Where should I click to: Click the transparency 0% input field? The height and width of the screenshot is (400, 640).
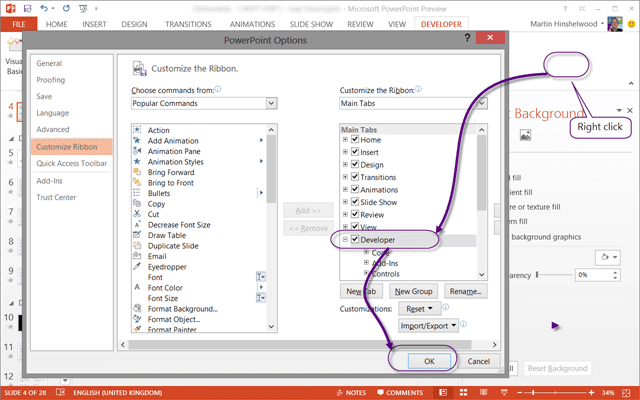point(594,275)
